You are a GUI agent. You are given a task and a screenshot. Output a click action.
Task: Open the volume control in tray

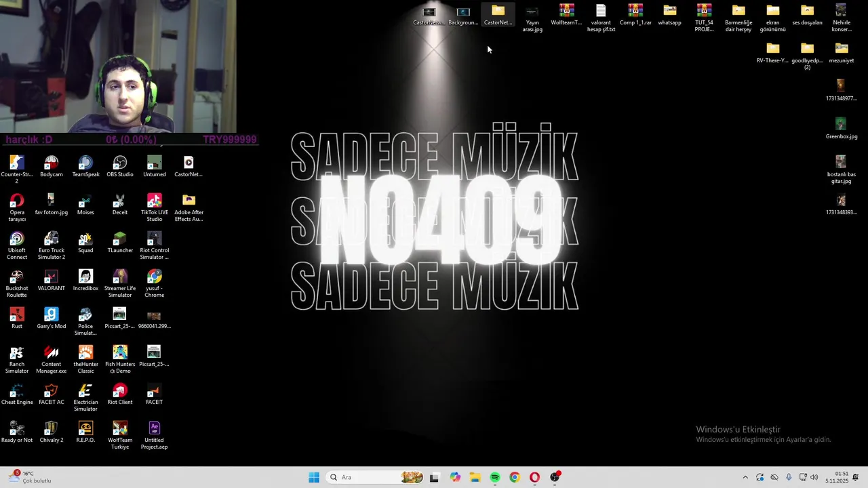click(814, 477)
